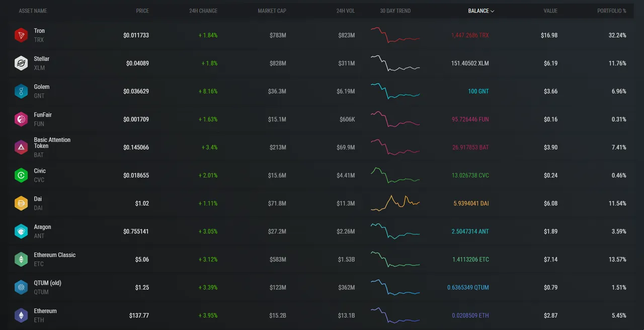
Task: Open the Stellar asset name
Action: [42, 59]
